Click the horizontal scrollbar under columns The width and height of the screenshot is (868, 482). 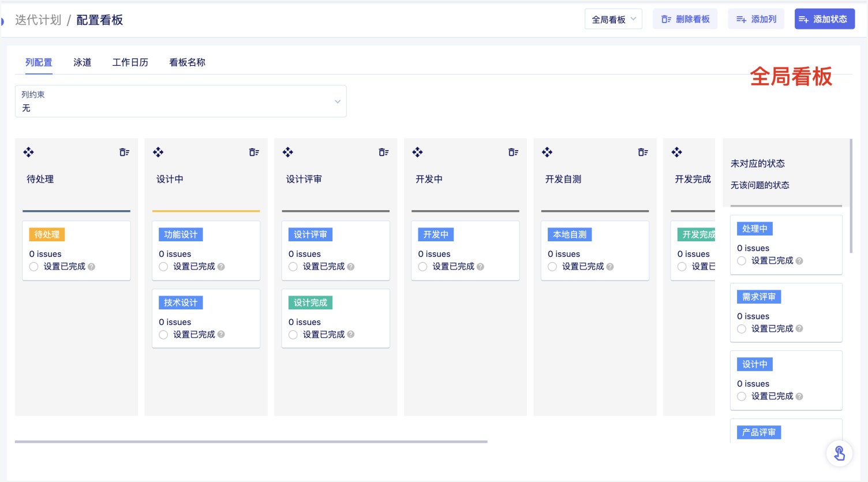[251, 442]
